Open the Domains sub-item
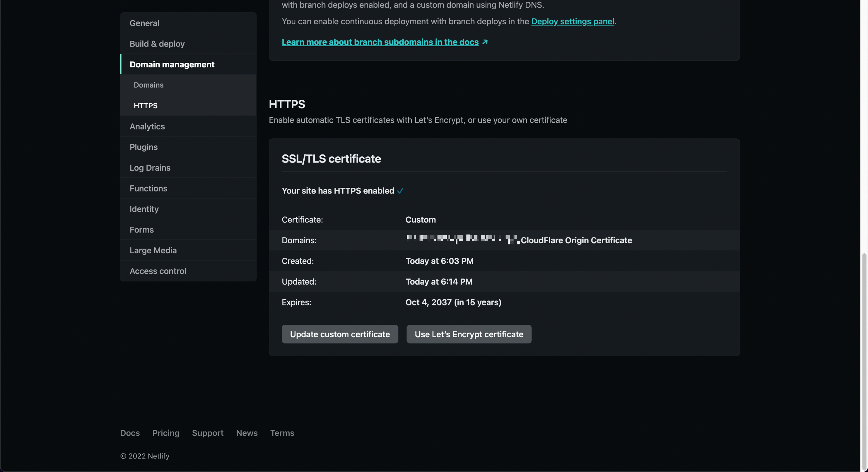Screen dimensions: 868x472 click(x=148, y=85)
